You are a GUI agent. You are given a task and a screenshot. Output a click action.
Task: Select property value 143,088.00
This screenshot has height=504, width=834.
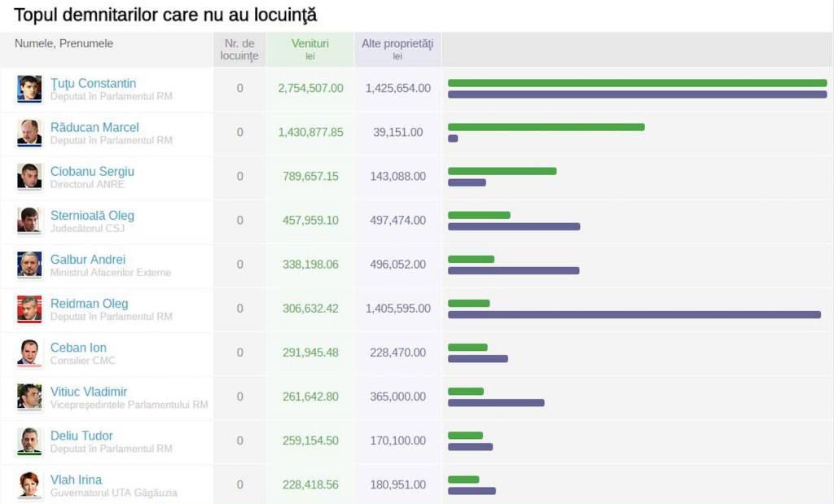pos(397,177)
